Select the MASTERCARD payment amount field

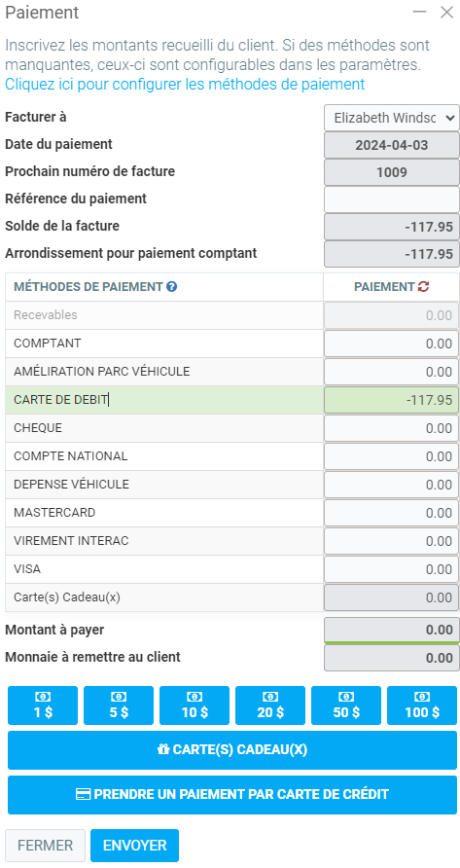pos(391,513)
